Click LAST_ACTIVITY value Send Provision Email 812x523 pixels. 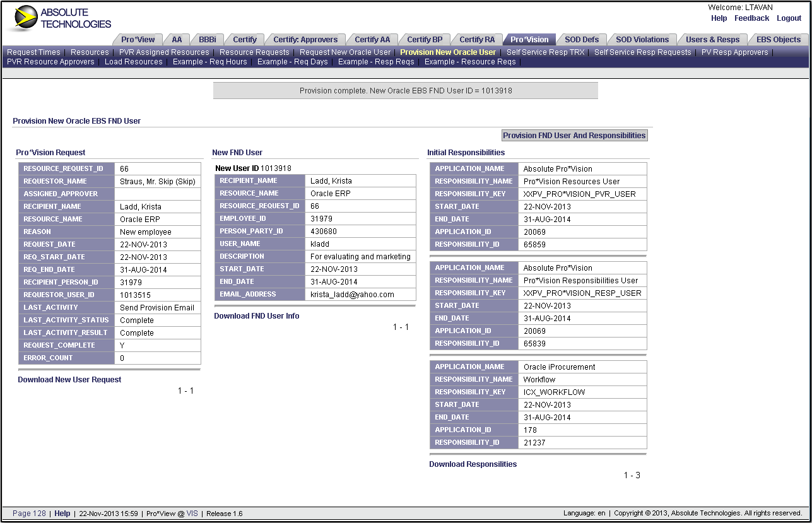tap(157, 308)
